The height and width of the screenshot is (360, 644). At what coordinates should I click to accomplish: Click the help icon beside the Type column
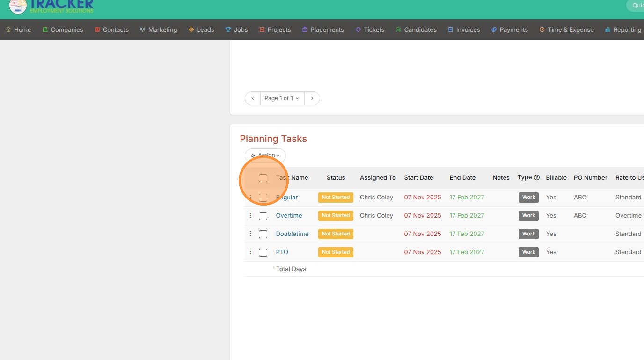pyautogui.click(x=537, y=177)
